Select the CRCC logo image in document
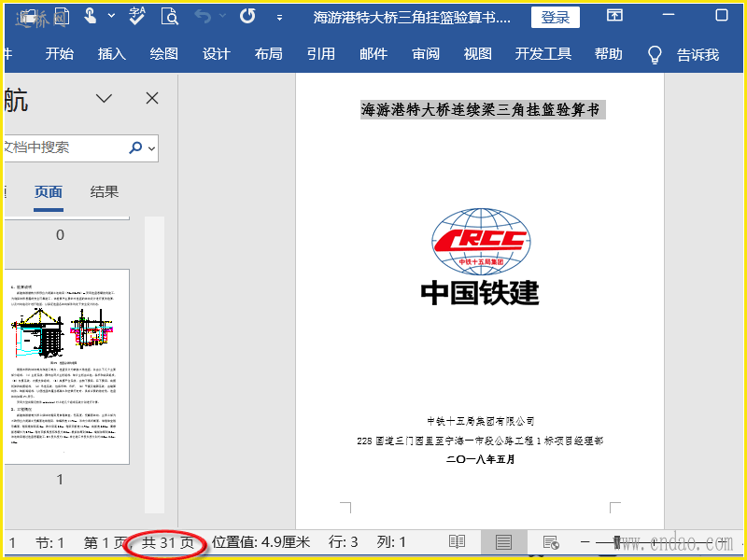The width and height of the screenshot is (747, 560). [x=480, y=243]
